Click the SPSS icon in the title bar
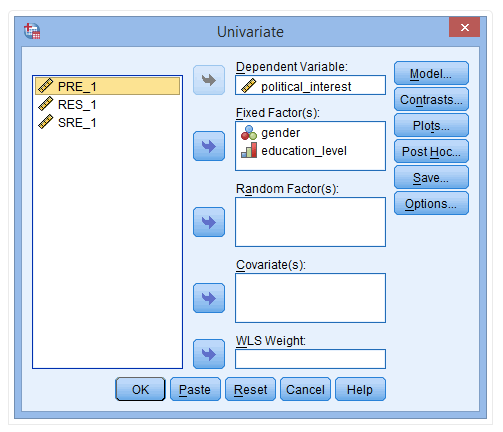Viewport: 503px width, 432px height. coord(32,31)
